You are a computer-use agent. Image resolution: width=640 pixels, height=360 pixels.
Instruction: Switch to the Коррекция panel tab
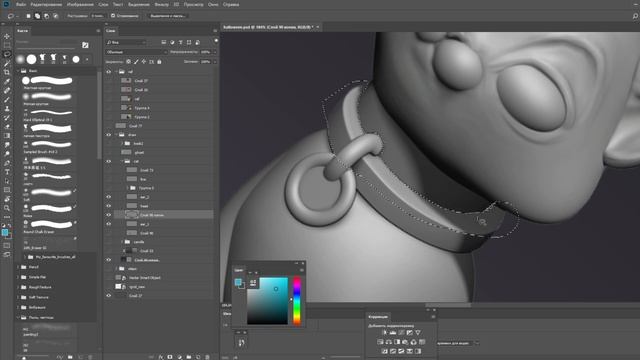click(x=378, y=317)
